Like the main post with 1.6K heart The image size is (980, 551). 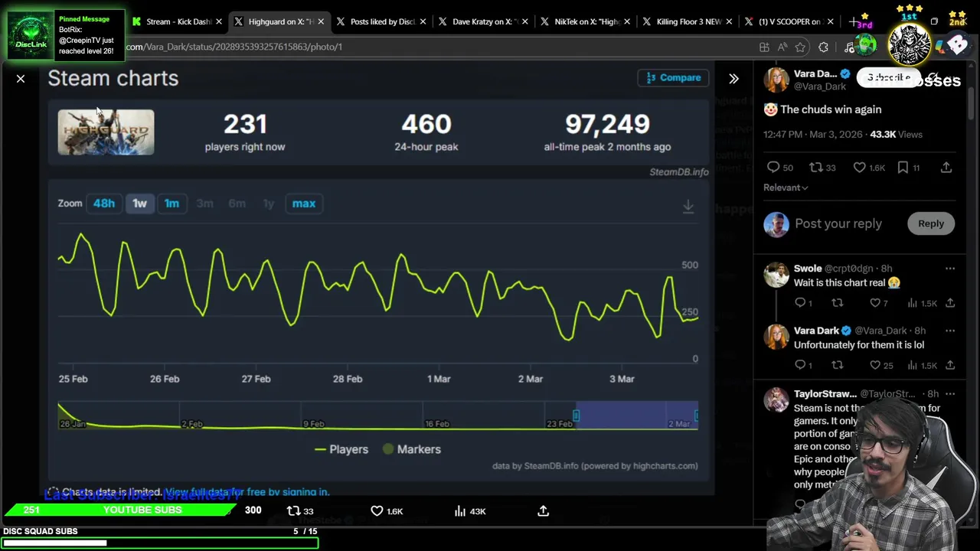pos(869,168)
